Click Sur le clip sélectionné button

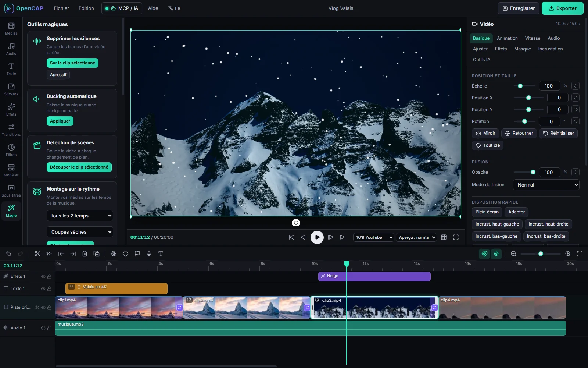coord(72,63)
